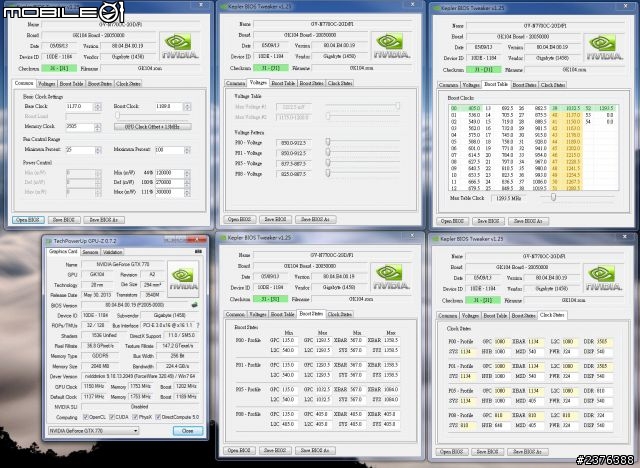Click the P05 - Voltage slider handle
This screenshot has height=468, width=640.
click(328, 163)
